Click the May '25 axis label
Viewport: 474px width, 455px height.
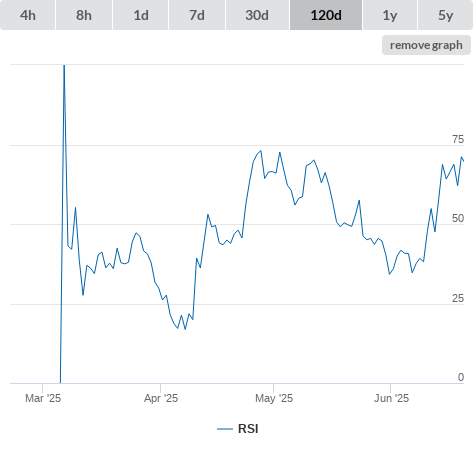(x=274, y=398)
